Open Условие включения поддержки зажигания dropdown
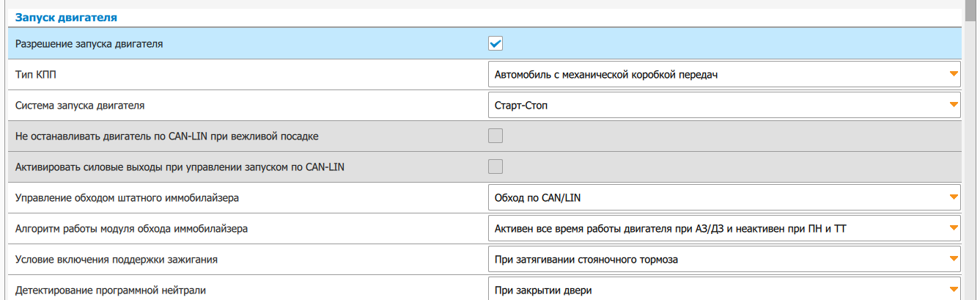The height and width of the screenshot is (300, 980). tap(723, 259)
